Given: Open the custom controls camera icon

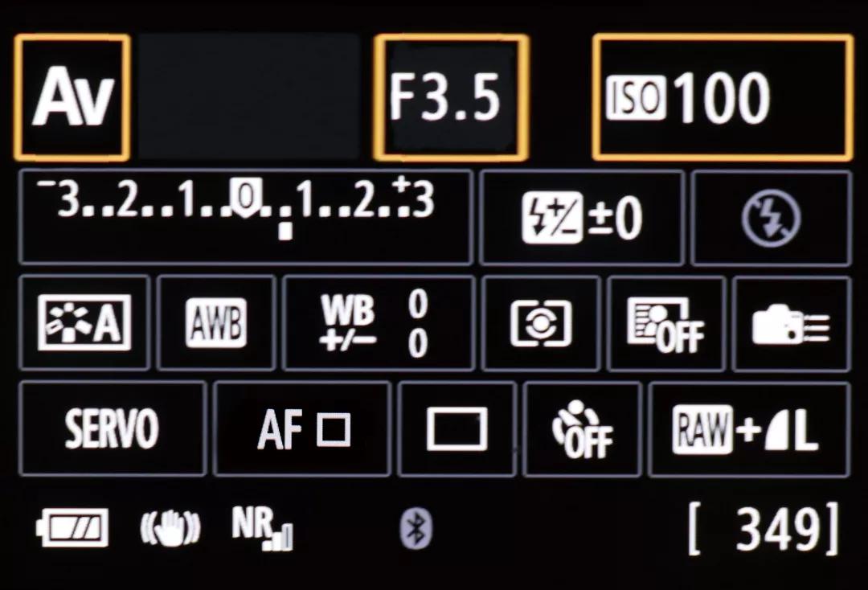Looking at the screenshot, I should coord(791,322).
